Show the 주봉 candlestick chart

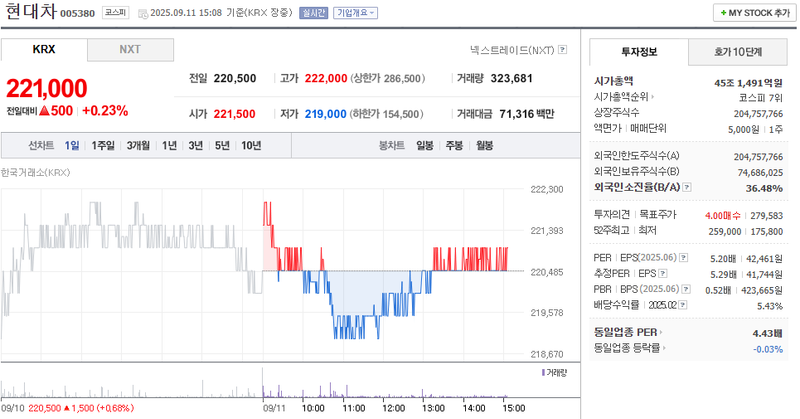[454, 145]
